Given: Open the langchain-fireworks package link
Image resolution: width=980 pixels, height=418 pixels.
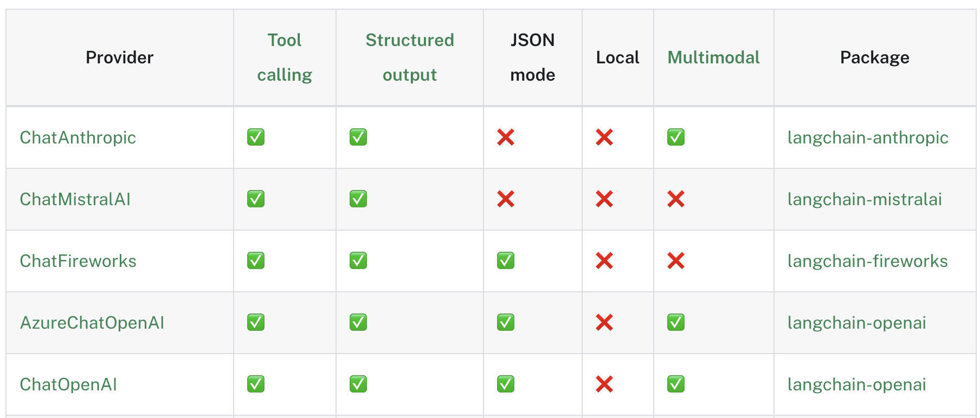Looking at the screenshot, I should point(867,261).
